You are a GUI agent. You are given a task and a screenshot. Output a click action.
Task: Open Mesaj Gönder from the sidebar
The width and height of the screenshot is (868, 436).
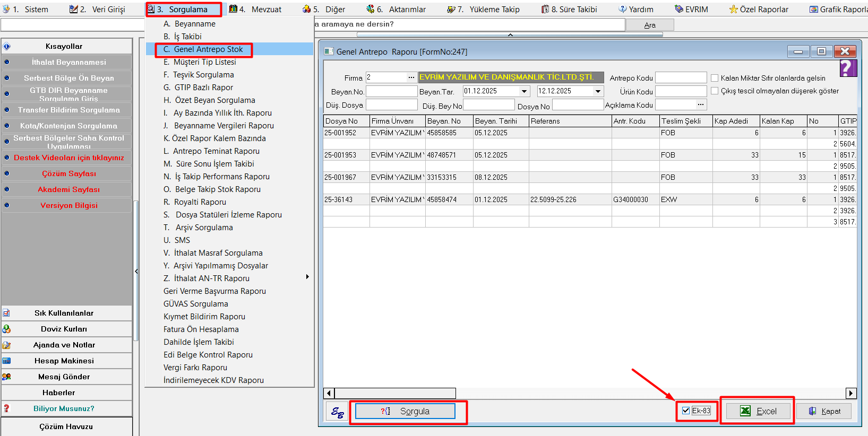[64, 377]
